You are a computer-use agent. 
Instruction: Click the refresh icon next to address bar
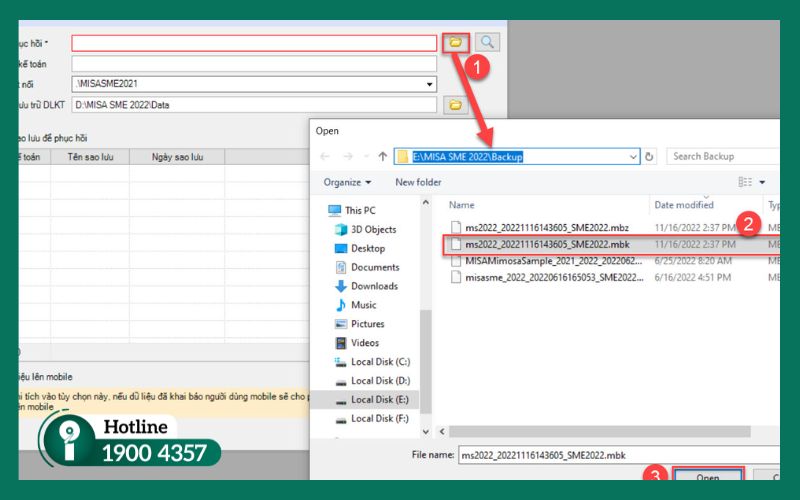tap(650, 156)
